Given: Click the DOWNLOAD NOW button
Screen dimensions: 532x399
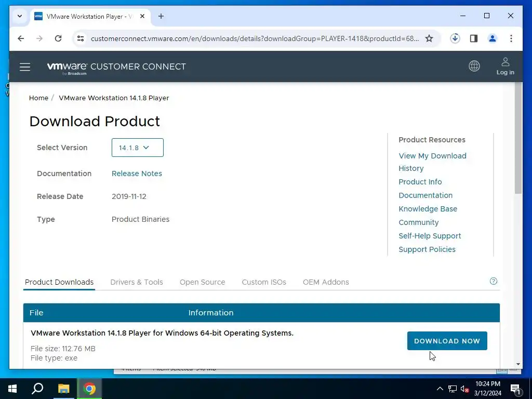Looking at the screenshot, I should [x=447, y=341].
